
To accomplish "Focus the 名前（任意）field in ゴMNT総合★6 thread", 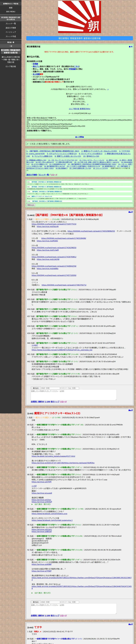I will (x=51, y=388).
